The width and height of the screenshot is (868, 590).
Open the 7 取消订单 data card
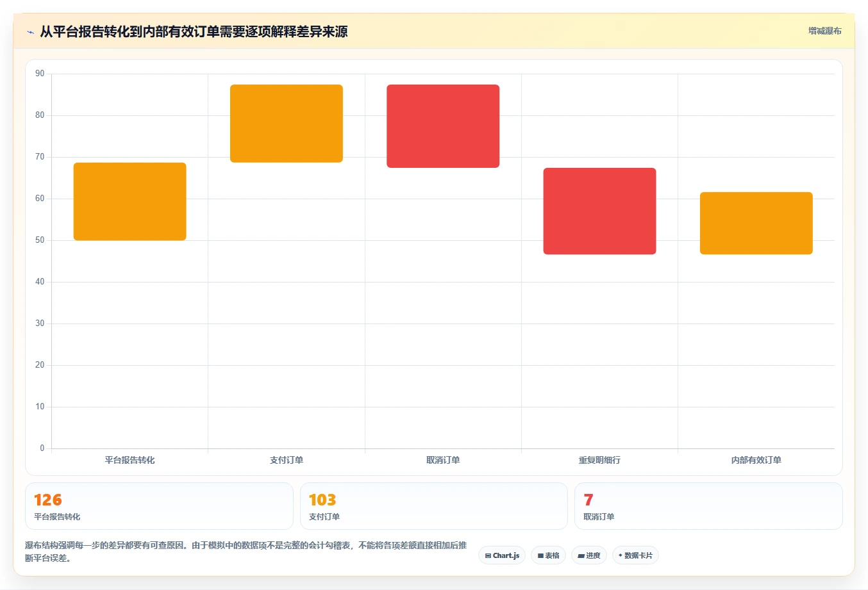click(708, 506)
